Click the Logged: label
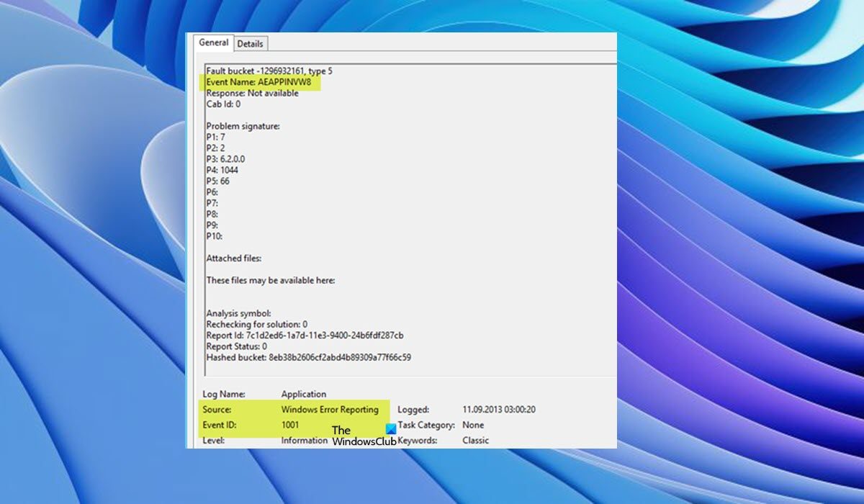Image resolution: width=864 pixels, height=504 pixels. tap(413, 410)
